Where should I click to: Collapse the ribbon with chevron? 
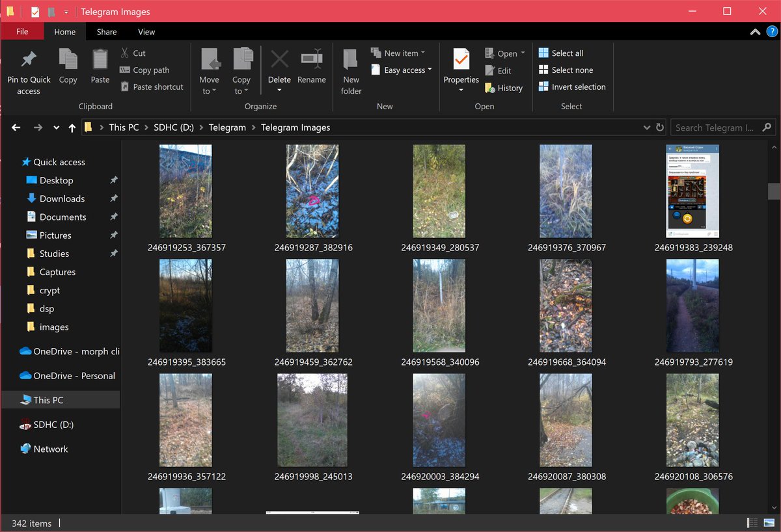pos(755,31)
